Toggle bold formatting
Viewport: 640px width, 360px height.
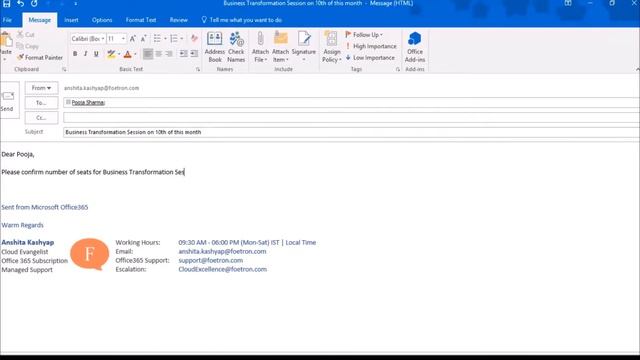tap(75, 54)
